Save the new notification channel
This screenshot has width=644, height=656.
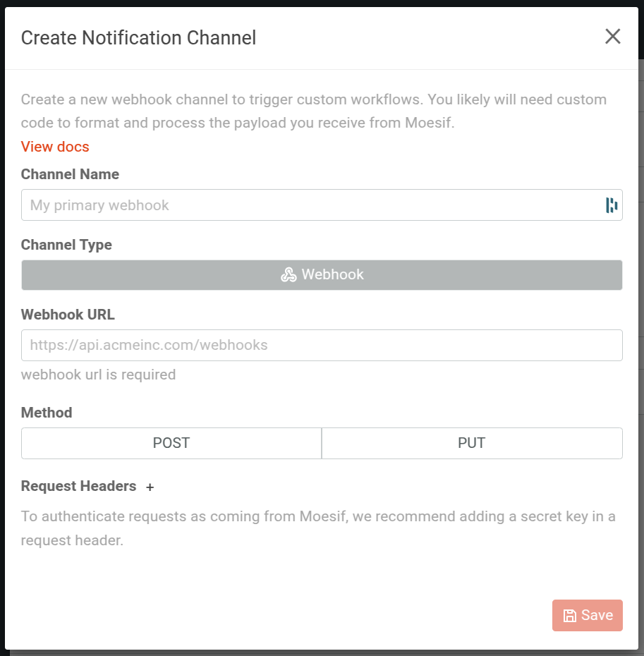pos(587,615)
